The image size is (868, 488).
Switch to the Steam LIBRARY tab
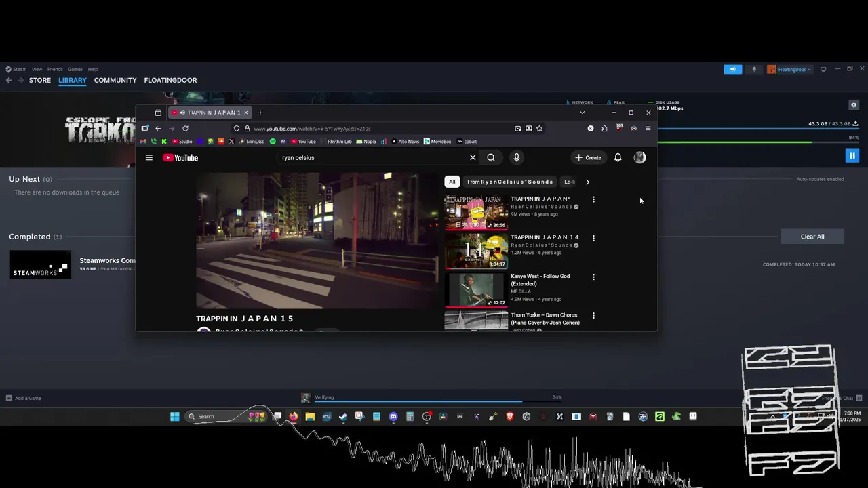click(73, 80)
